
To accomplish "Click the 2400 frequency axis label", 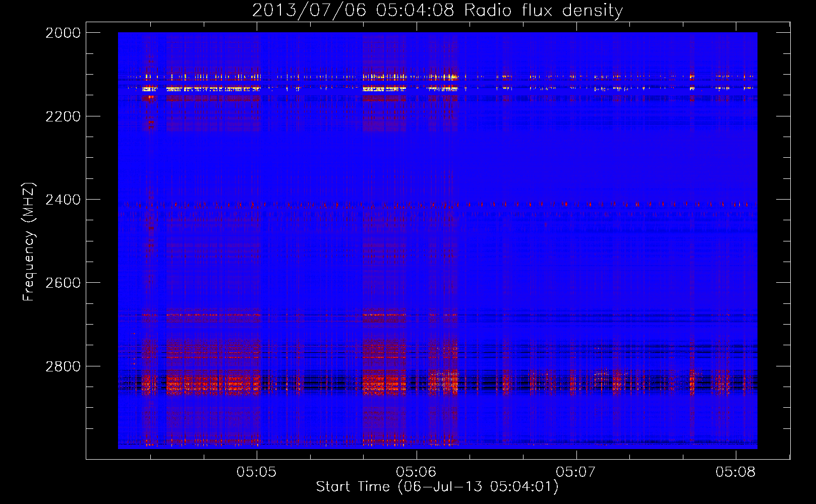I will point(63,200).
